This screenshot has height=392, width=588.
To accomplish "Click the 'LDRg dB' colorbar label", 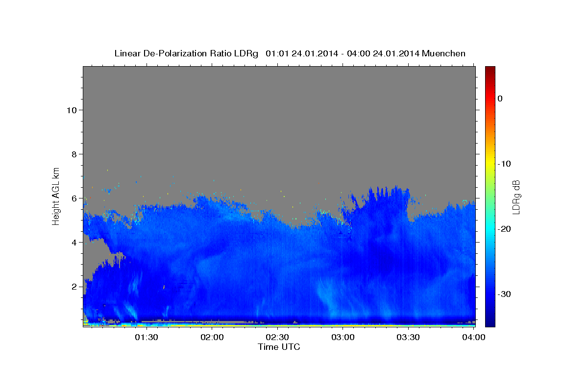I will pyautogui.click(x=515, y=197).
